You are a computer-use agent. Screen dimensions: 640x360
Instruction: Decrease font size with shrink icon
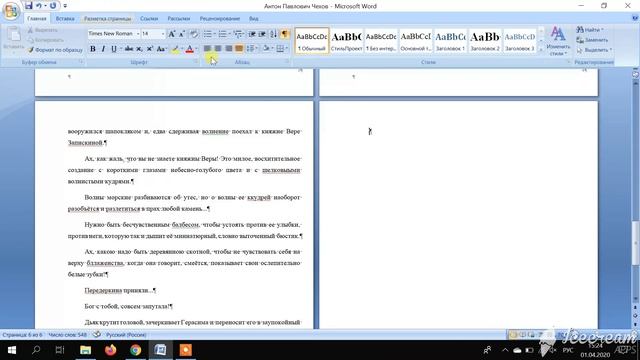coord(182,34)
